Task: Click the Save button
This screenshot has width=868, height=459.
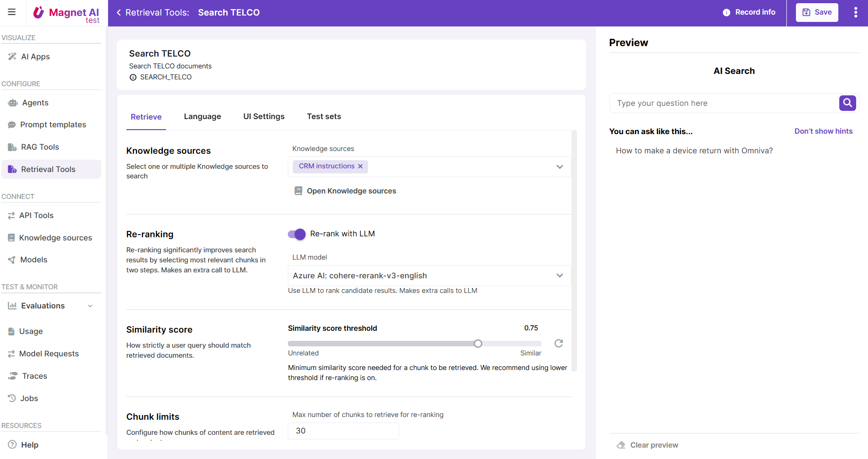Action: coord(816,12)
